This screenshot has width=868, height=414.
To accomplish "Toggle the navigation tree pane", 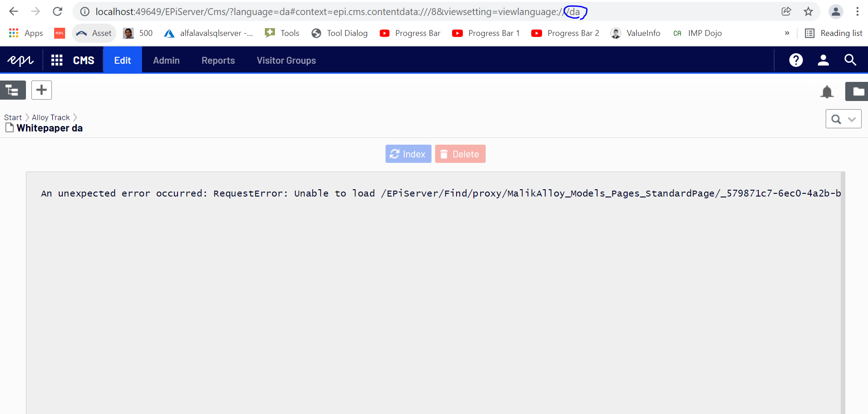I will [13, 90].
